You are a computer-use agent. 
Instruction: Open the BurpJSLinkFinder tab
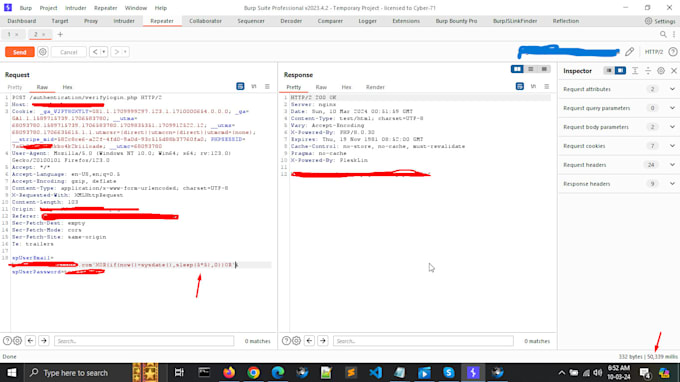pos(515,21)
